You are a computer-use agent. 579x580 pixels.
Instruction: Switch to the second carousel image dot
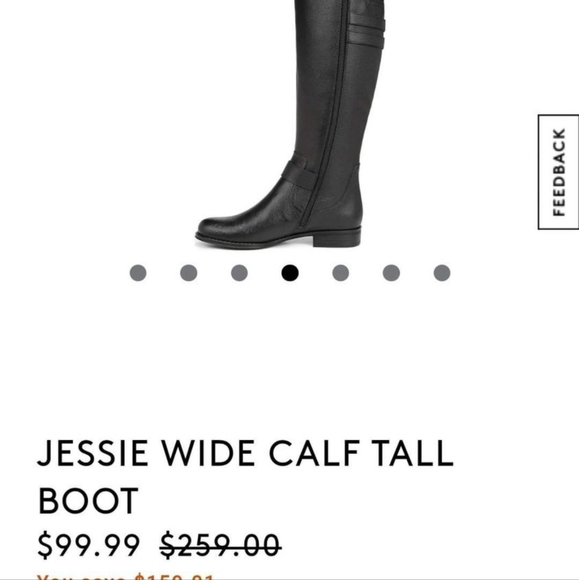pos(189,273)
